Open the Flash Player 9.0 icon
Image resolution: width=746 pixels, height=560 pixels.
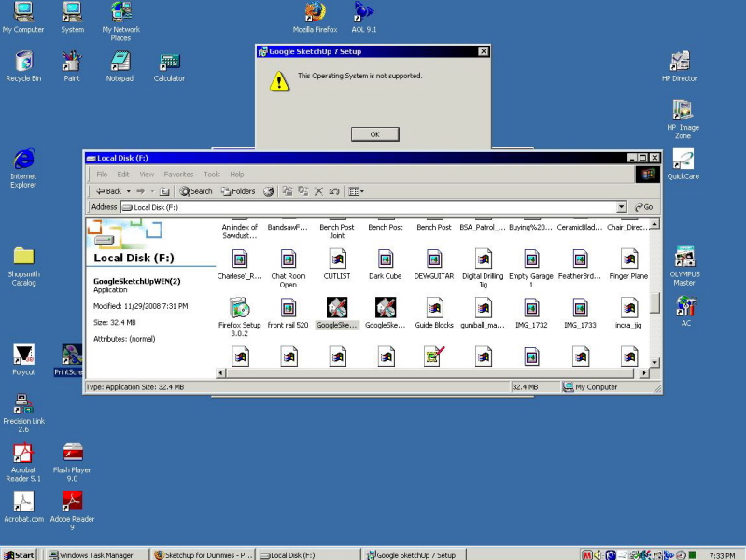[x=72, y=462]
